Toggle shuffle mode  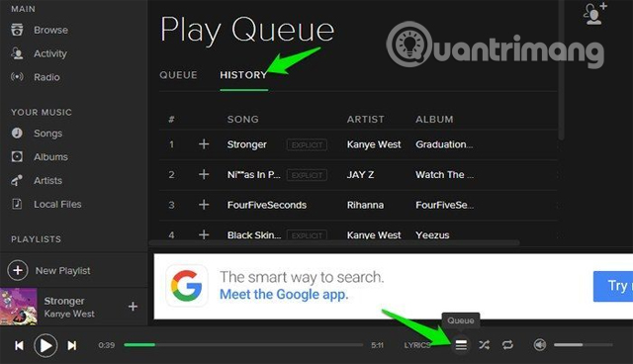click(484, 344)
